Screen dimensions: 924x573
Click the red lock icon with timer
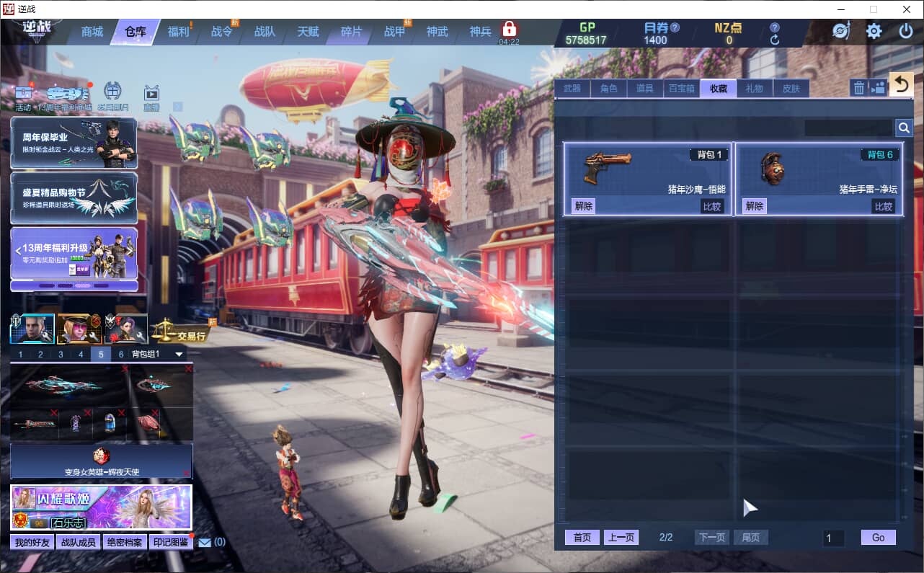click(510, 30)
